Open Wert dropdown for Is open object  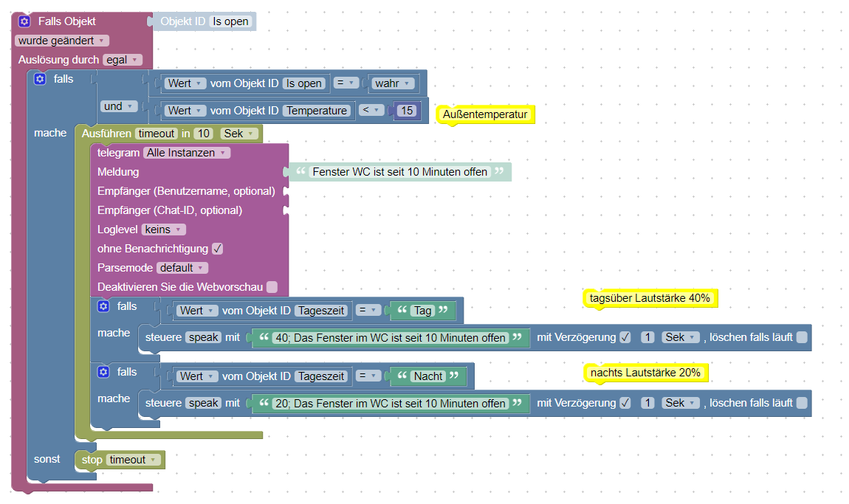[185, 83]
